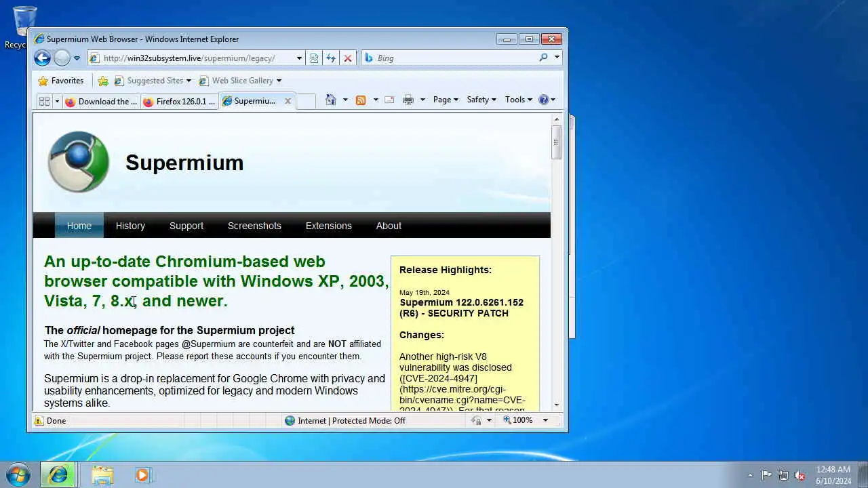Open the About nav link
The image size is (868, 488).
[389, 226]
